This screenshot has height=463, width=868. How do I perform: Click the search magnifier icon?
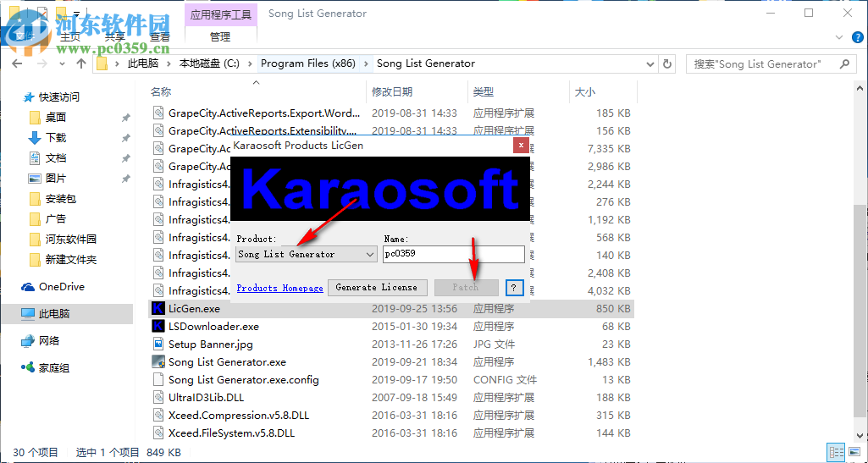[x=844, y=63]
